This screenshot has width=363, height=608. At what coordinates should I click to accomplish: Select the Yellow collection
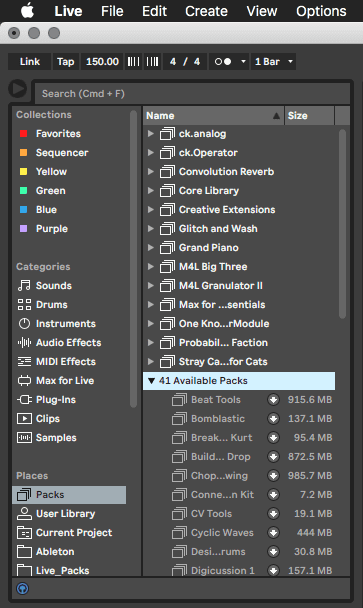tap(51, 172)
